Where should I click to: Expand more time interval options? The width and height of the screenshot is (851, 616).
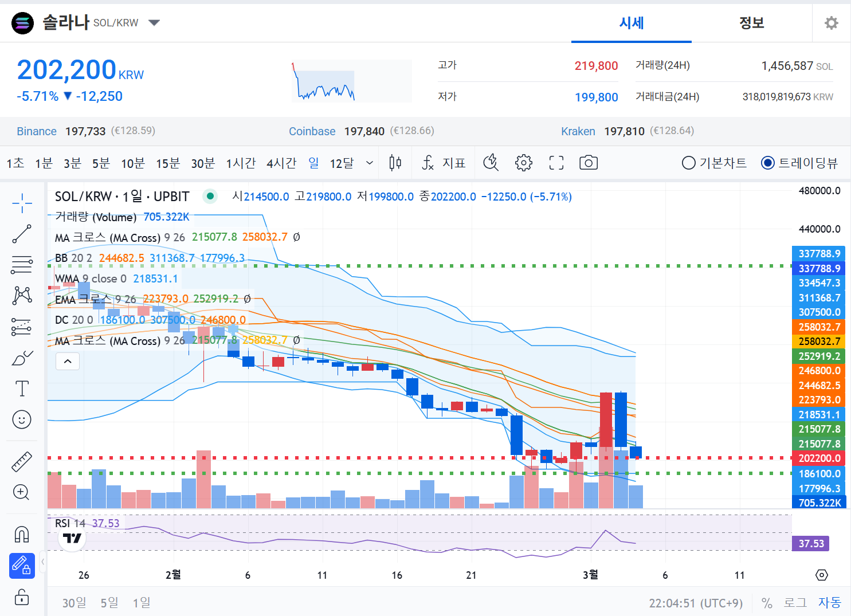[x=370, y=163]
